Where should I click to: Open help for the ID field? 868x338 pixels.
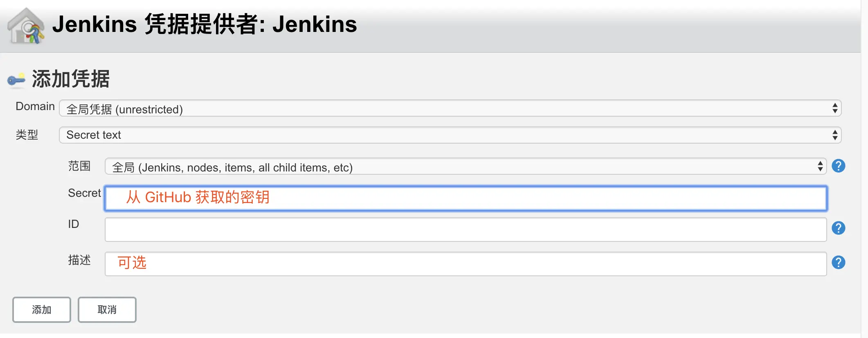[838, 228]
